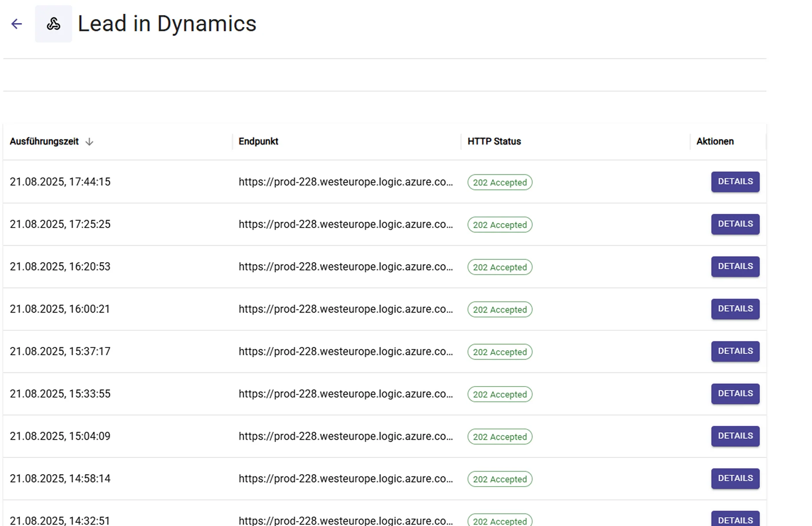Screen dimensions: 812x526
Task: Open details for the 16:00:21 execution
Action: pos(735,309)
